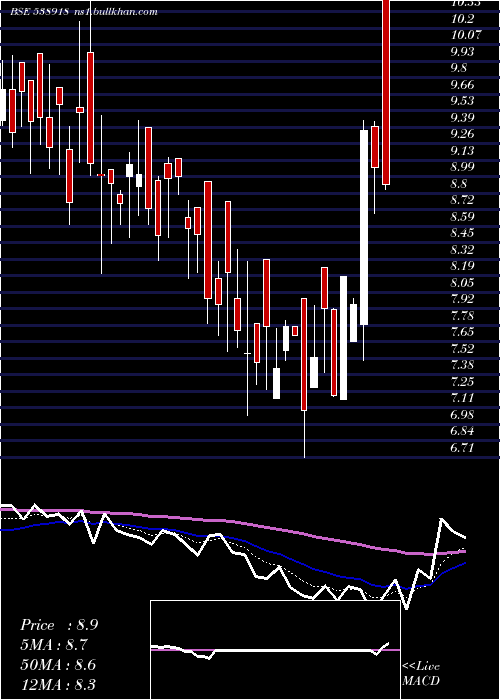Click the 9.26 price label
Image resolution: width=500 pixels, height=700 pixels.
(462, 134)
